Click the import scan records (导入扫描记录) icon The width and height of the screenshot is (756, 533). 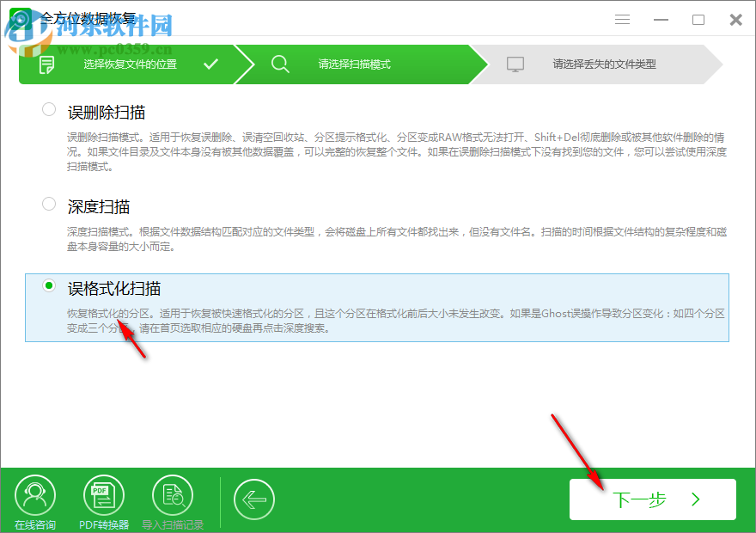172,493
